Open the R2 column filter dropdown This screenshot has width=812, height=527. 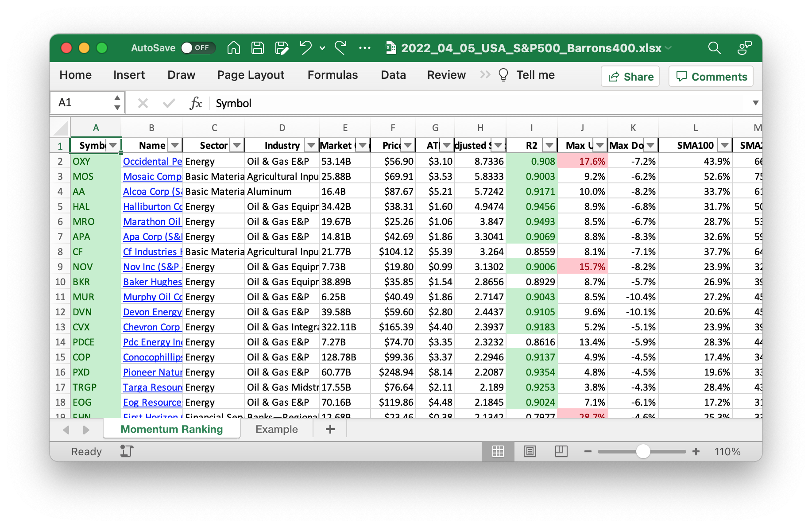pos(549,145)
